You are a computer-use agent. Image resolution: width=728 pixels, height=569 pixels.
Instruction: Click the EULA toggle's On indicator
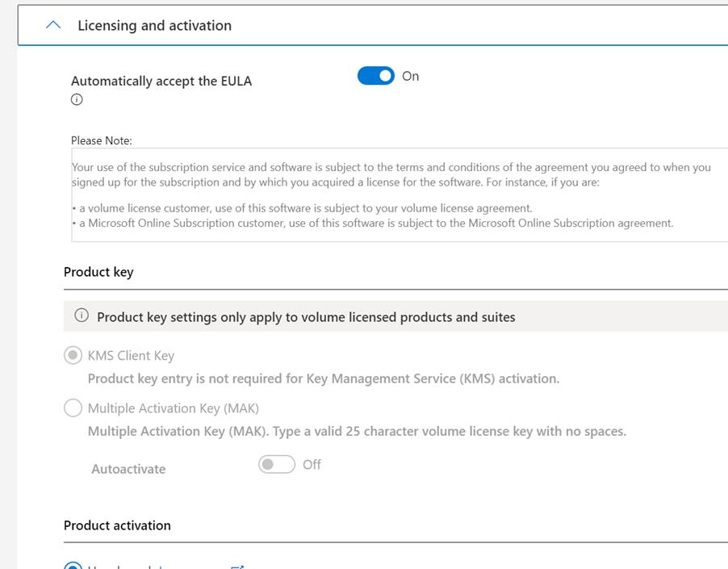click(x=411, y=76)
